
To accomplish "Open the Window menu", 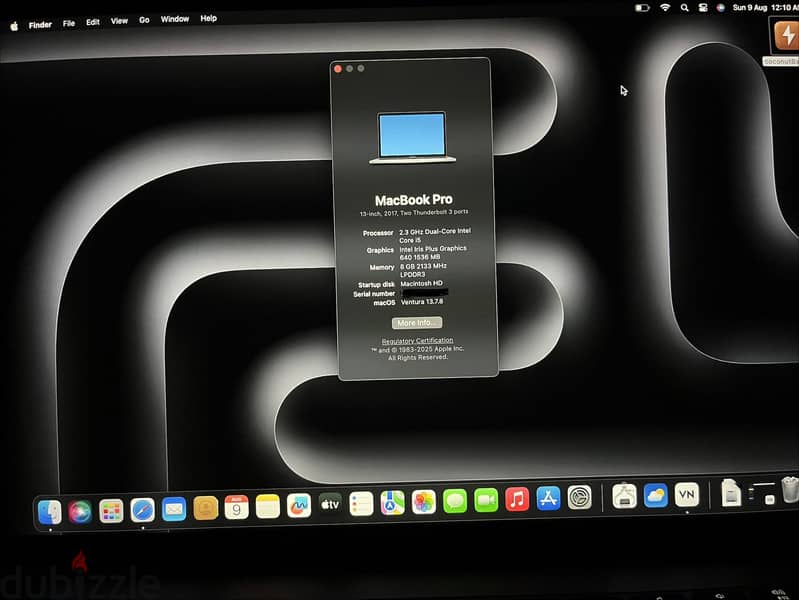I will (175, 19).
